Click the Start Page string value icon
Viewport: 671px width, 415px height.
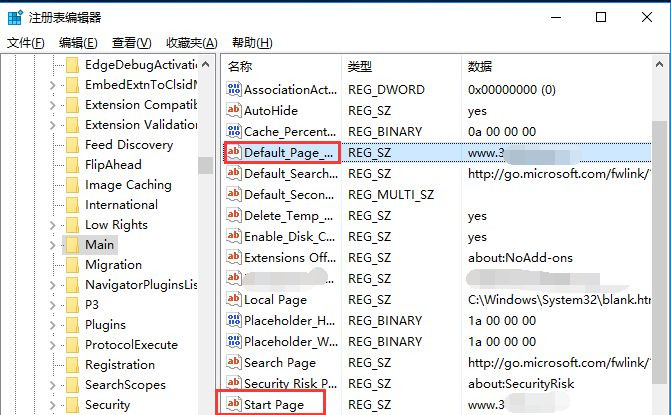click(234, 405)
